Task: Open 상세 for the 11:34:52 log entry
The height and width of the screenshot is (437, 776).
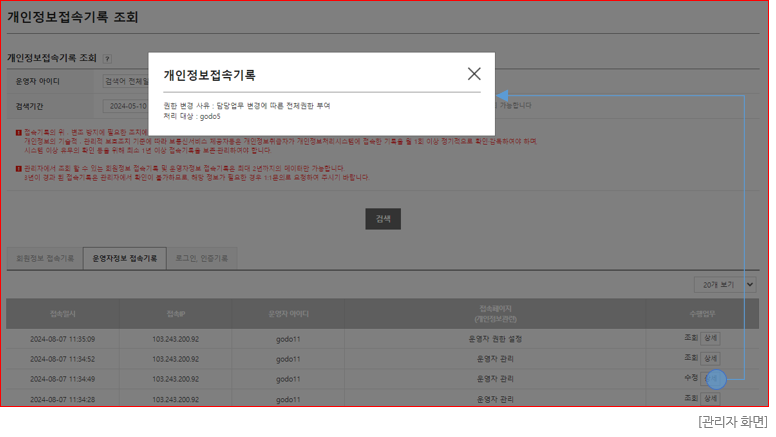Action: coord(710,358)
